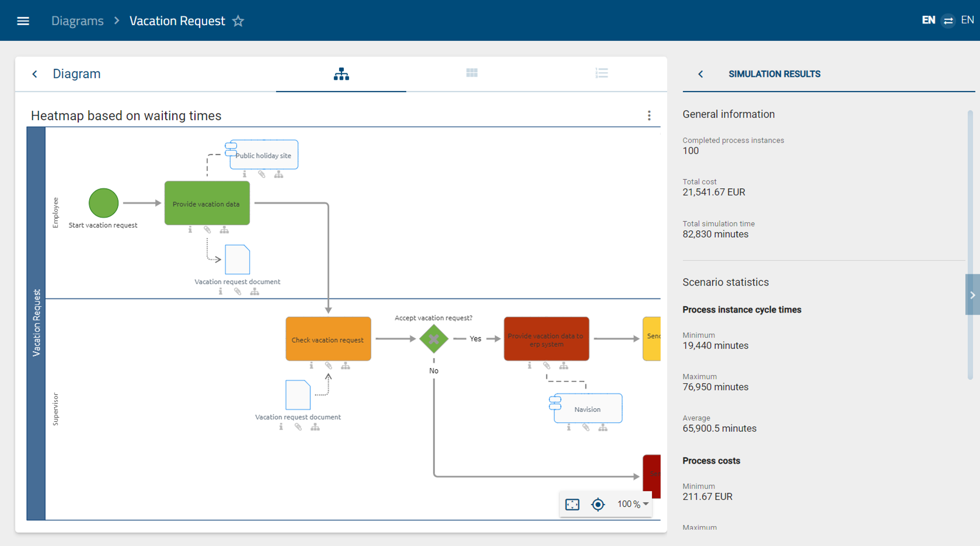Mark Vacation Request as favorite star
980x546 pixels.
click(238, 21)
